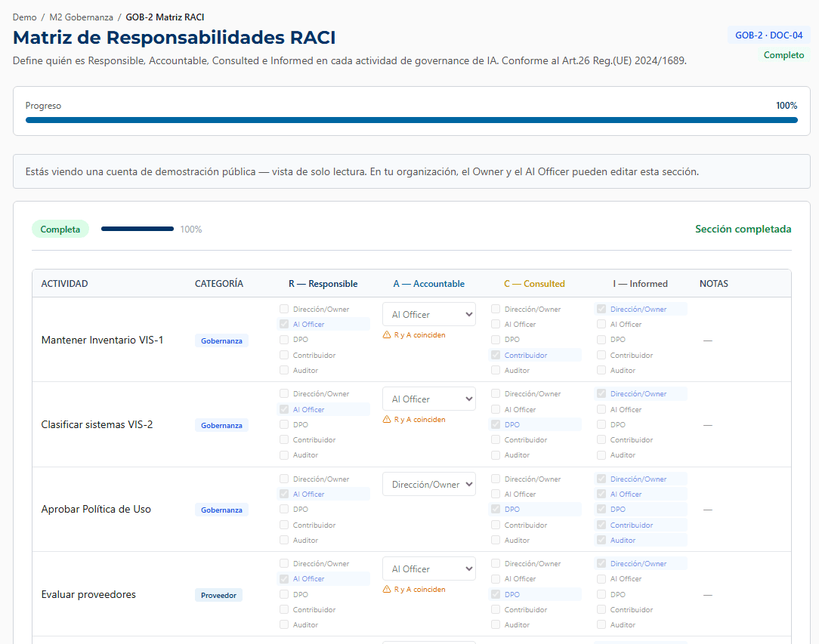Click the read-only demo account notice
Screen dimensions: 819x644
[x=412, y=171]
